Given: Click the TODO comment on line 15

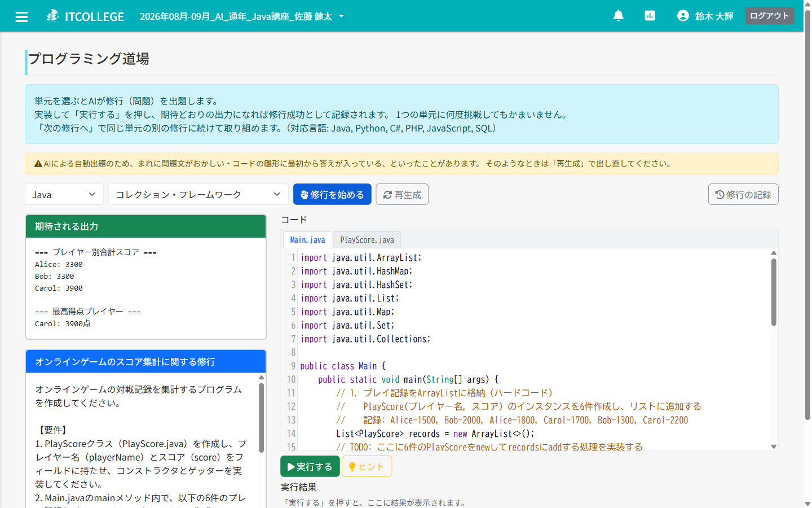Looking at the screenshot, I should (x=489, y=447).
